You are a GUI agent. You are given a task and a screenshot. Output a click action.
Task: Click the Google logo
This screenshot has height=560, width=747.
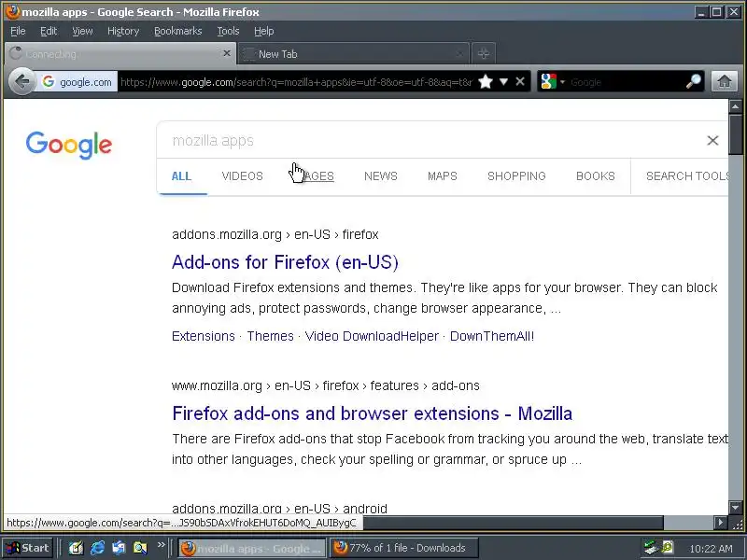(69, 146)
